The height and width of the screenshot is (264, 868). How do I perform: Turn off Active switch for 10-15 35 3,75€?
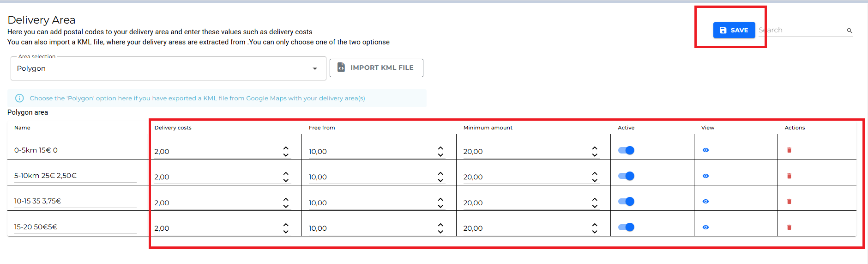627,202
